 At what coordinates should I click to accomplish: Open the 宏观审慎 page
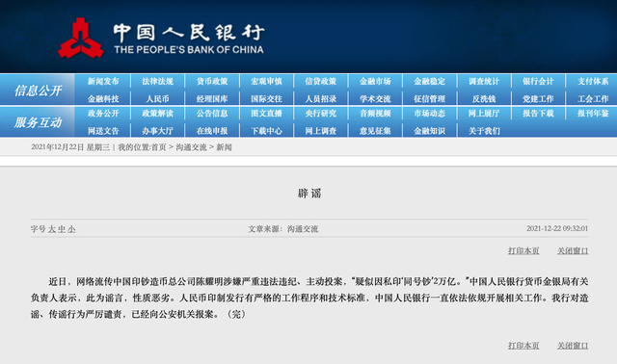[266, 81]
